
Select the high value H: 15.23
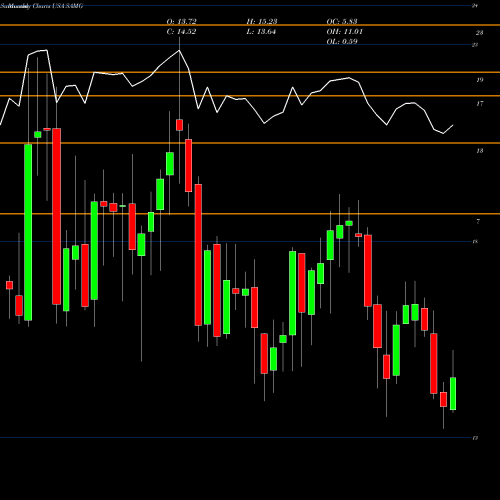(262, 22)
